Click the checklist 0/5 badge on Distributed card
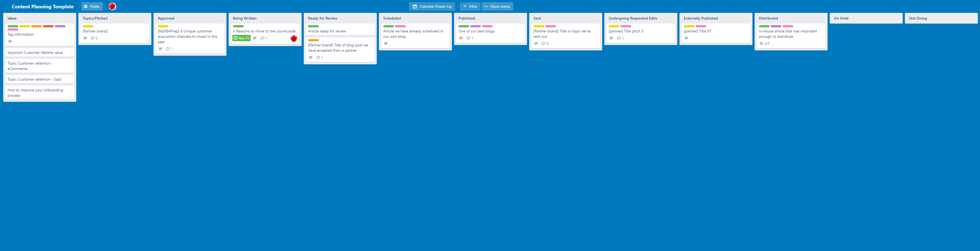This screenshot has width=980, height=251. 765,44
